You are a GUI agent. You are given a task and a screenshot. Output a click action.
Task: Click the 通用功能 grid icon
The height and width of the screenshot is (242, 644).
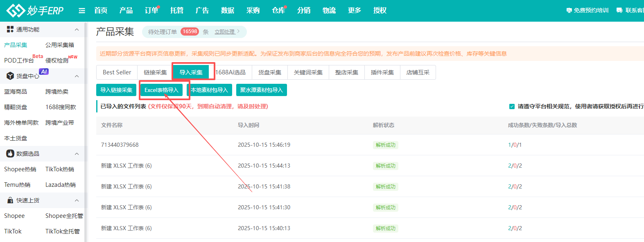(x=10, y=29)
